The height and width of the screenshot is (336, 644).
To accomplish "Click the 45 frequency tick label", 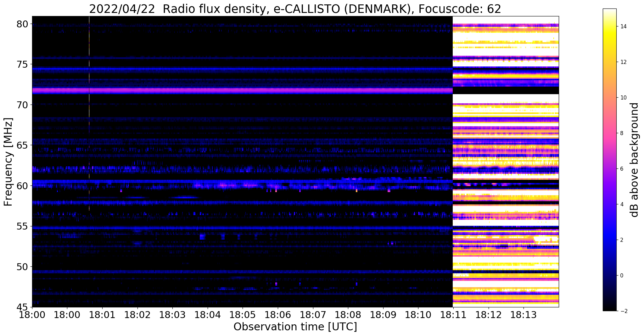I will pos(22,307).
